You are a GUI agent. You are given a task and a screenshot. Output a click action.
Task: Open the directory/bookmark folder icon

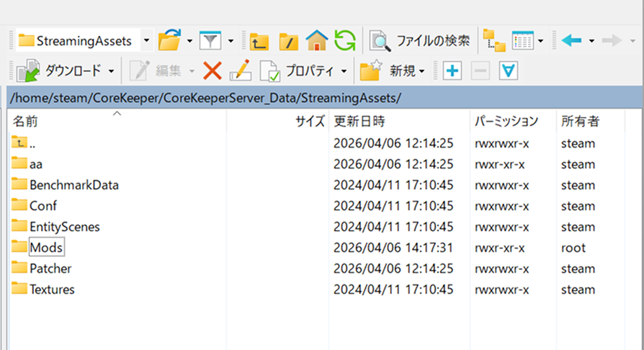[169, 40]
